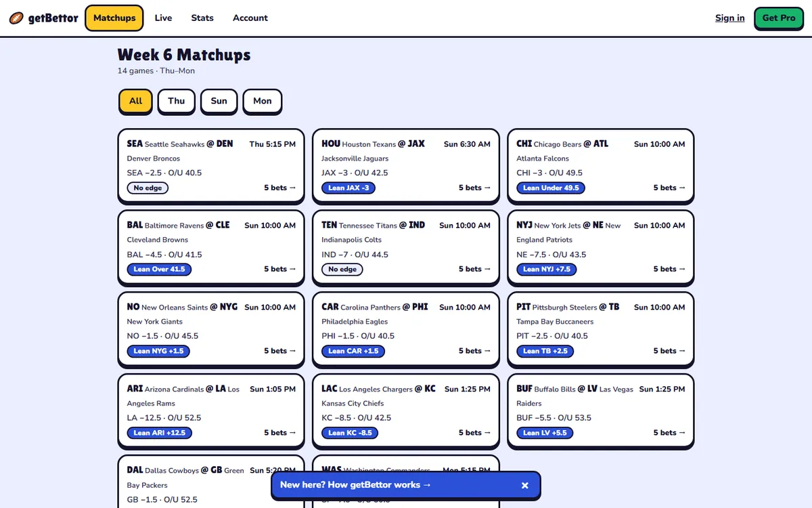Click 'Sun 1:05 PM' kickoff time
The image size is (812, 508).
(x=273, y=389)
